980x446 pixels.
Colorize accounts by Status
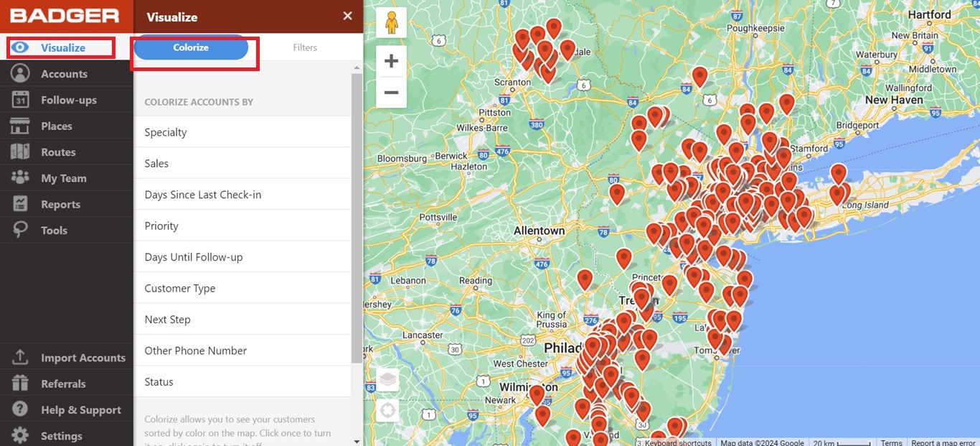pos(242,382)
